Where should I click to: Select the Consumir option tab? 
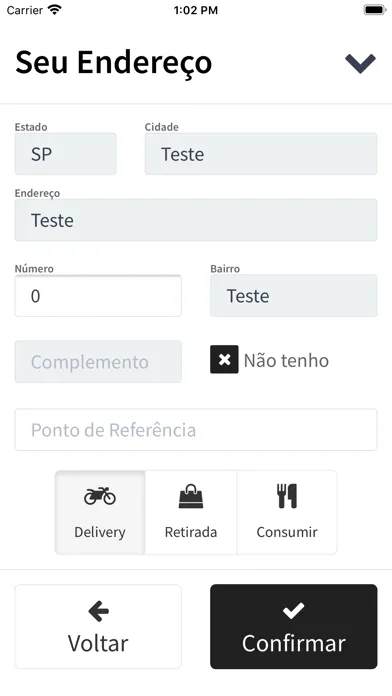pos(287,513)
